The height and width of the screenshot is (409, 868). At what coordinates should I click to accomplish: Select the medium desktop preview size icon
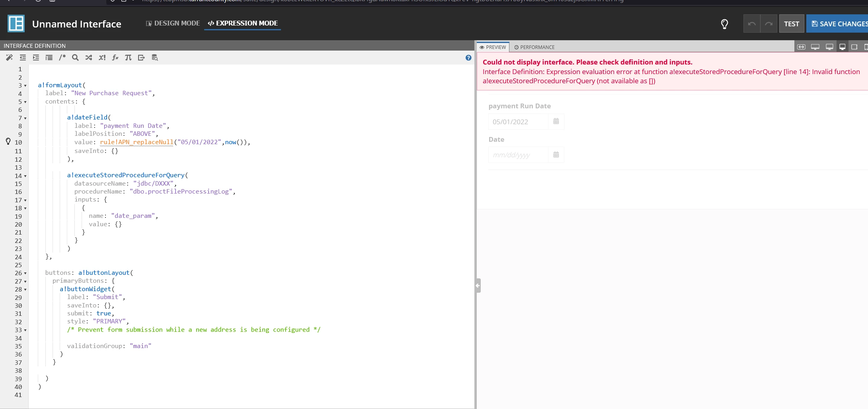(829, 47)
